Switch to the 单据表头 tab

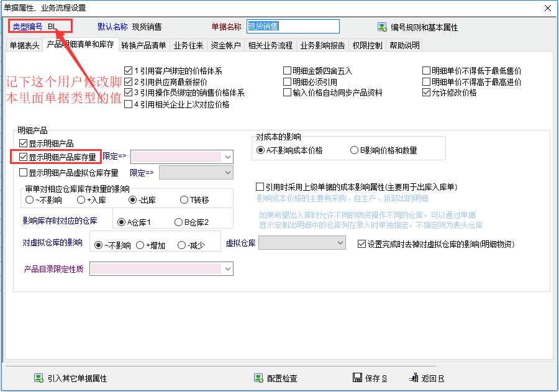pyautogui.click(x=24, y=45)
